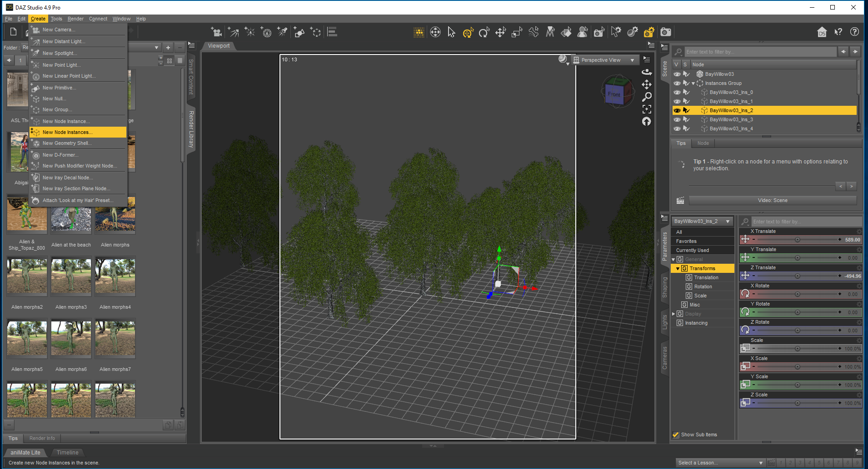Toggle selectable arrow for BayWillow03_Ins_0
868x469 pixels.
(686, 92)
